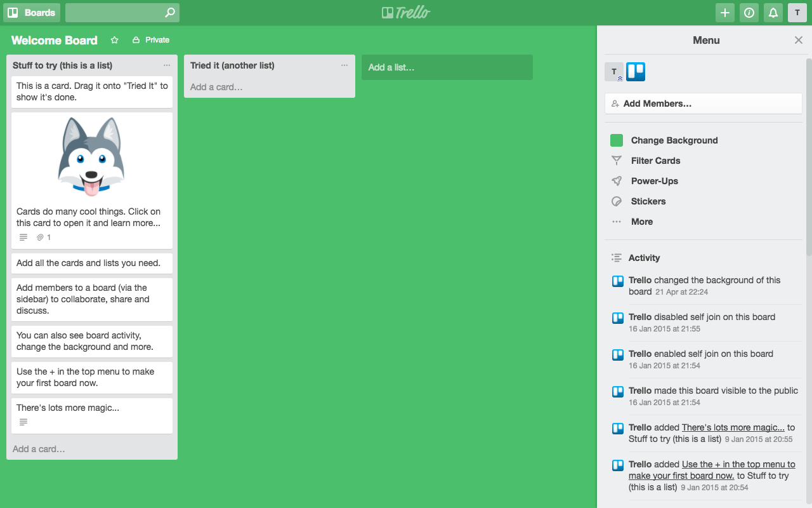This screenshot has width=812, height=508.
Task: Click description icon on husky card
Action: [x=23, y=237]
